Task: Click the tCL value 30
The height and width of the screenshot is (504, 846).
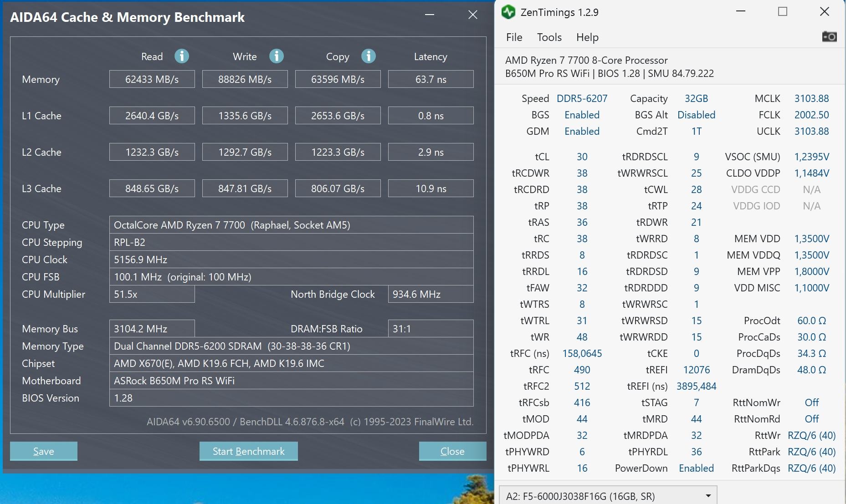Action: pos(582,157)
